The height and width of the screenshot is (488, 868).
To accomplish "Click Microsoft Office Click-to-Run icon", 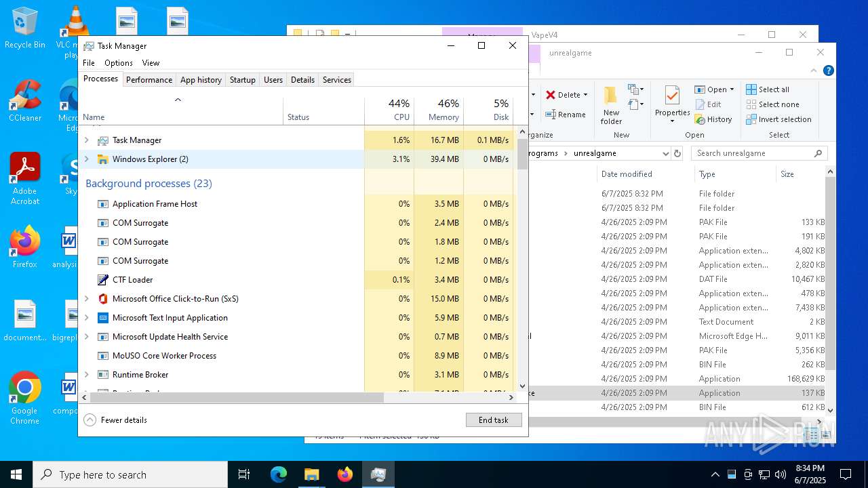I will (103, 299).
